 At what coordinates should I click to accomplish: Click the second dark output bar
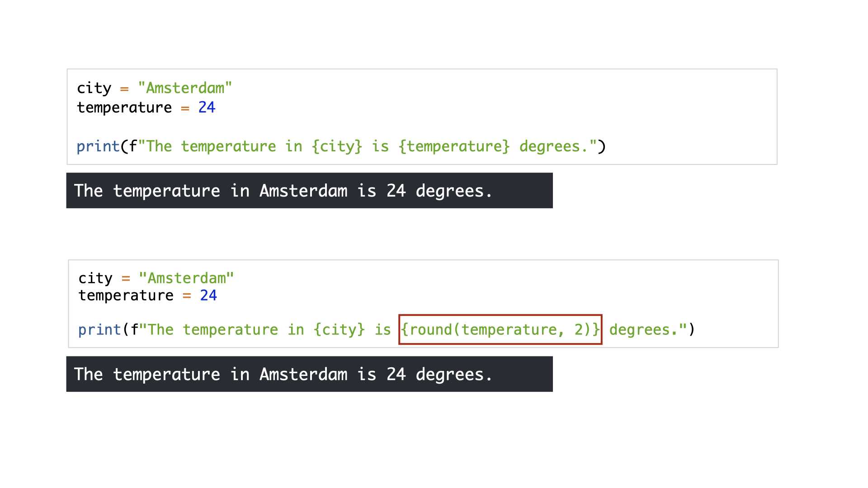309,374
